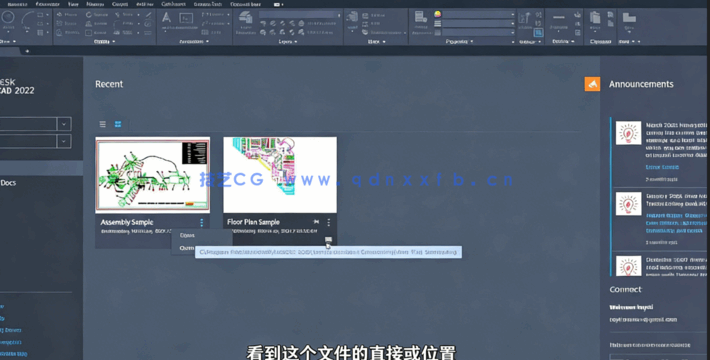Click the Paste icon in Clipboard panel
This screenshot has width=710, height=360.
595,18
